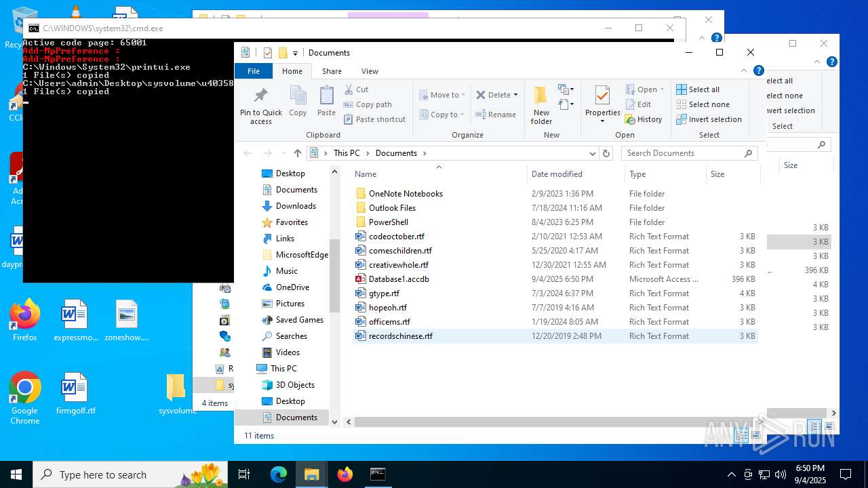Expand the Open dropdown arrow
Viewport: 868px width, 488px height.
662,89
